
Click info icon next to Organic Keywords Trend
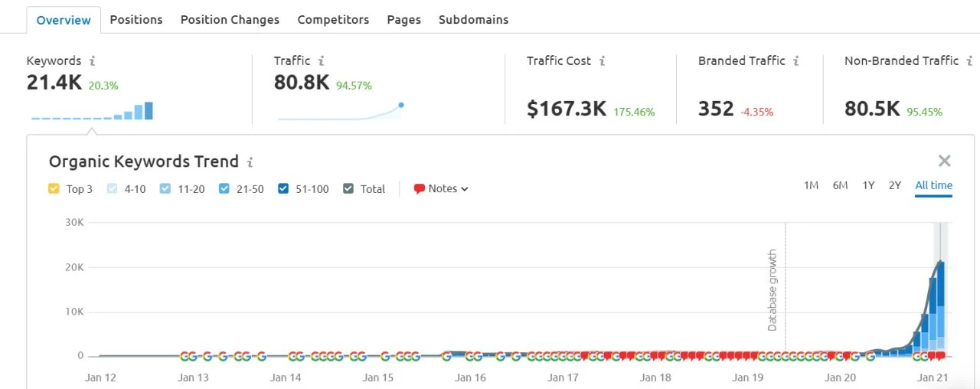(x=250, y=162)
